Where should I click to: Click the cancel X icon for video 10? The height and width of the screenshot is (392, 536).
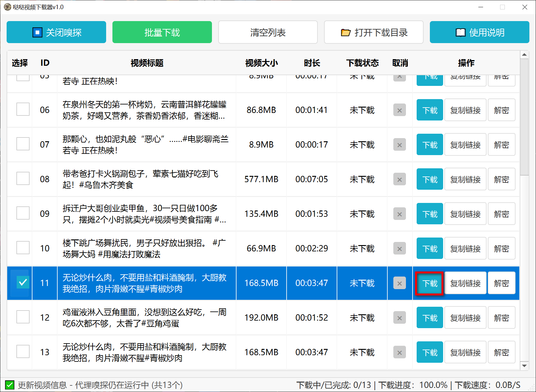tap(400, 249)
